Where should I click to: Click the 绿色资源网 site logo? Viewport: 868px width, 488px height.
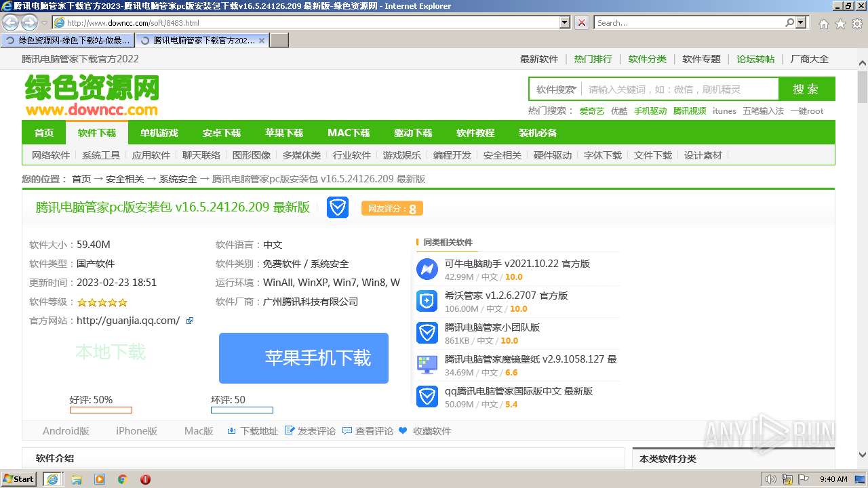pyautogui.click(x=92, y=96)
